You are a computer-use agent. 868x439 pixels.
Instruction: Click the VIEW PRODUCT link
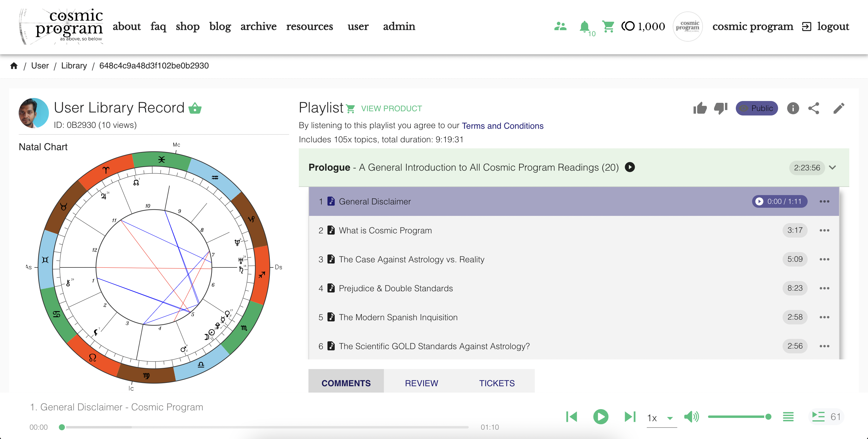391,109
